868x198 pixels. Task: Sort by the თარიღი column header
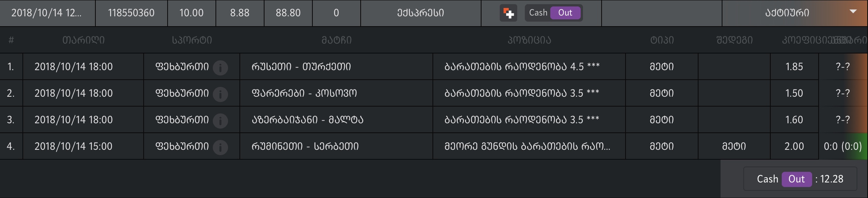pos(84,40)
